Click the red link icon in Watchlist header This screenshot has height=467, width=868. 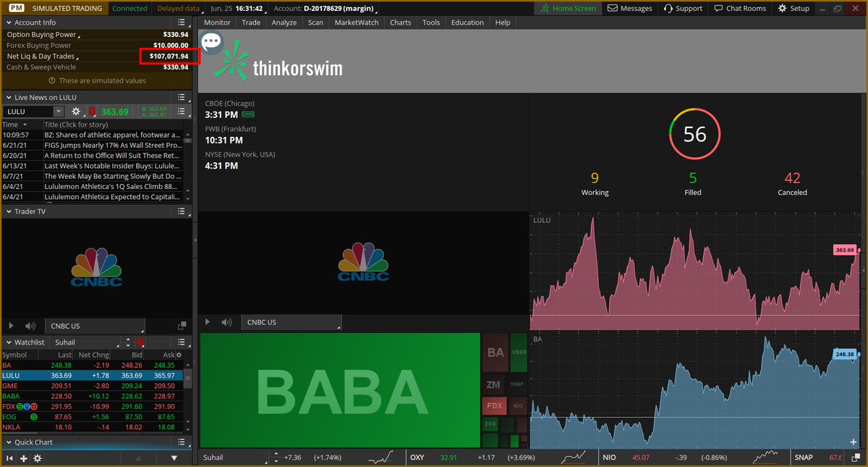point(140,342)
